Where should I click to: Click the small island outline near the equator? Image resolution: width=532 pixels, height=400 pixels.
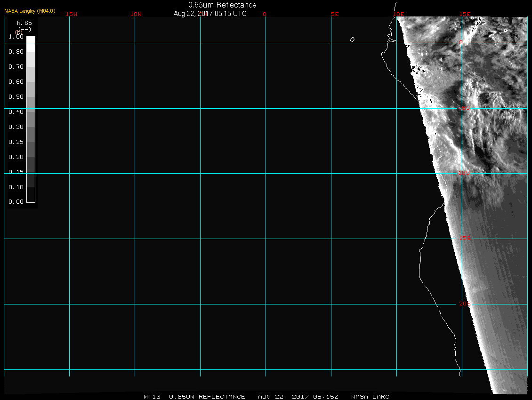[x=352, y=40]
